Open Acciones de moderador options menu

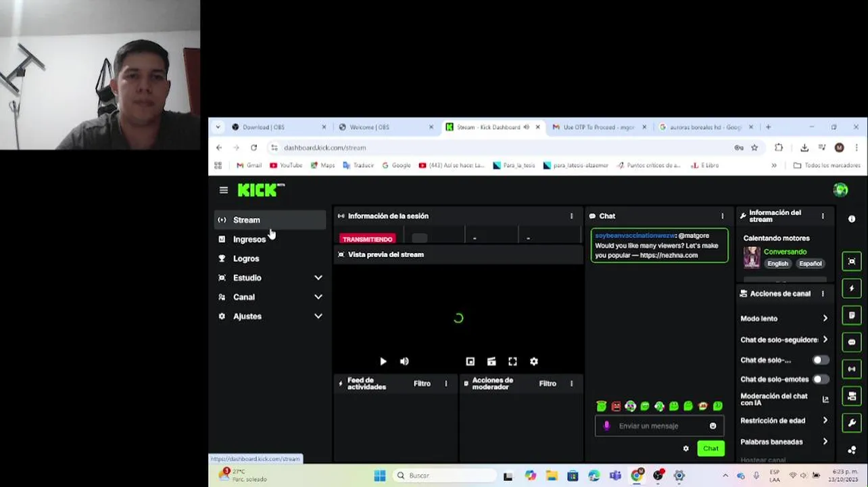point(571,384)
